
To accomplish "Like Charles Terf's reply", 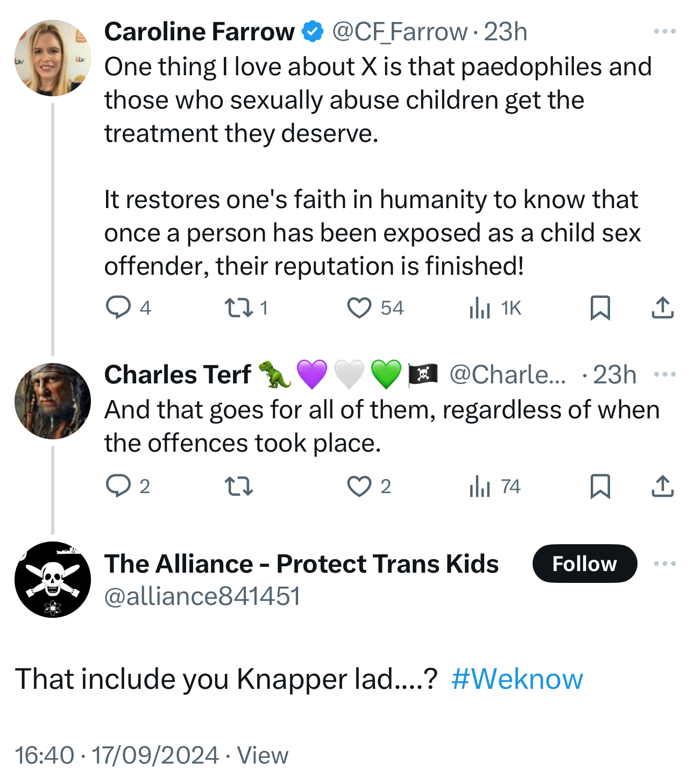I will point(359,486).
